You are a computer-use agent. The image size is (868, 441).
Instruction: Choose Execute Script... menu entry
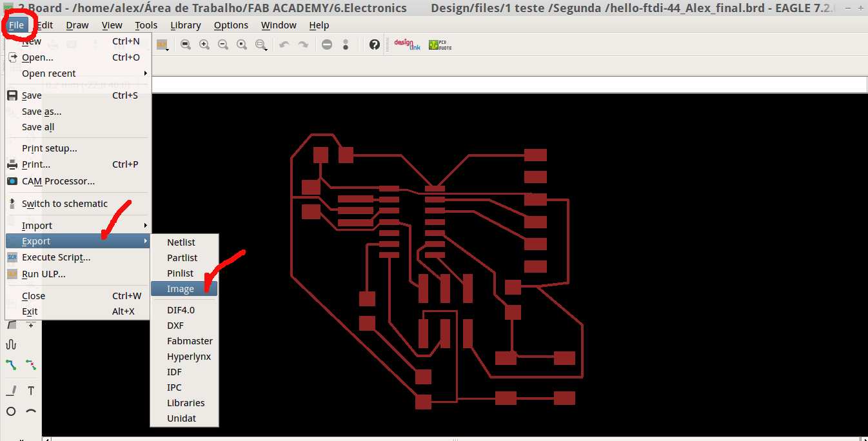coord(77,257)
